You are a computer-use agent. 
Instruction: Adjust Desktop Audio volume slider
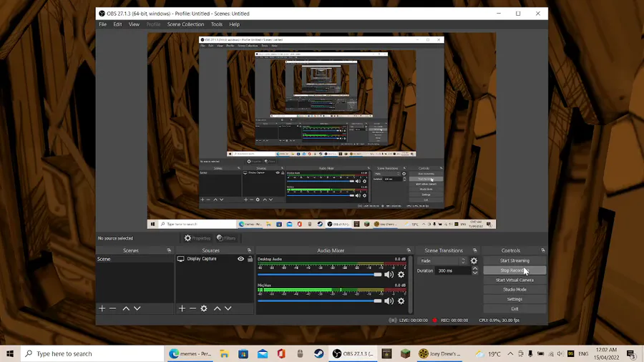[320, 275]
